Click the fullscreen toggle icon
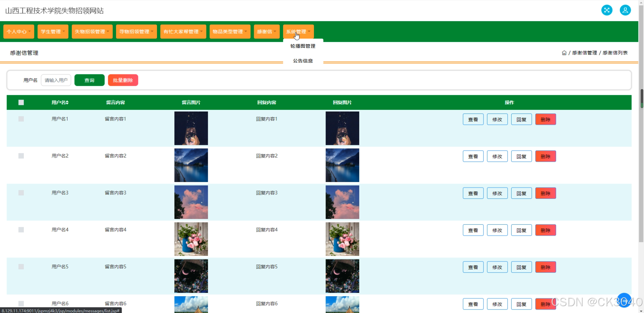644x313 pixels. coord(607,10)
